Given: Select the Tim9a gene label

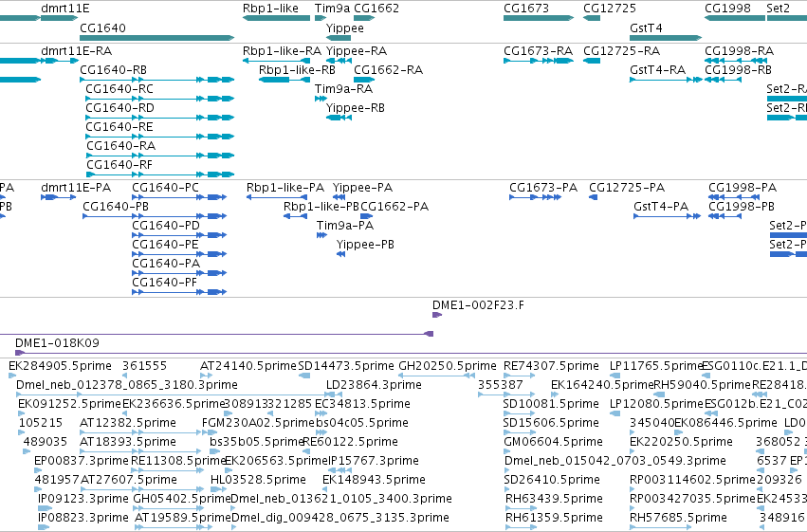Looking at the screenshot, I should [x=332, y=9].
